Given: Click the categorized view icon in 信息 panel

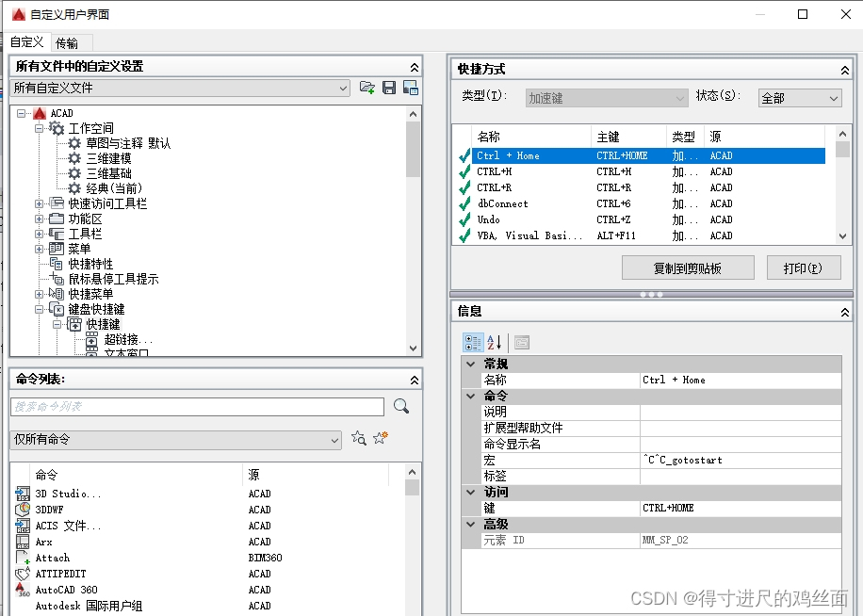Looking at the screenshot, I should [473, 342].
